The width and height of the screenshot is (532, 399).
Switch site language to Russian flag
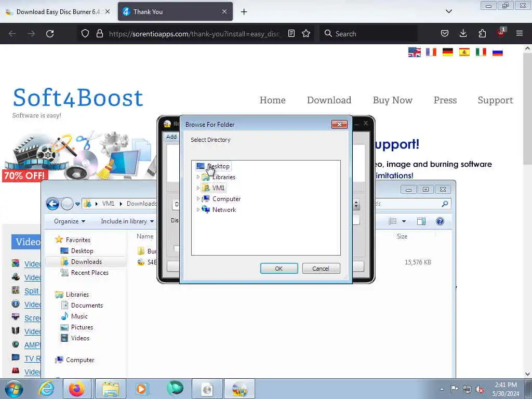click(497, 52)
